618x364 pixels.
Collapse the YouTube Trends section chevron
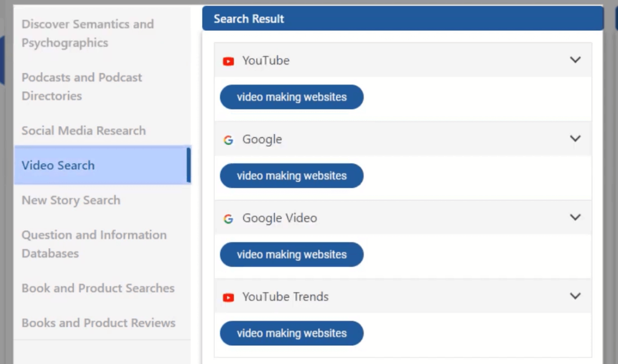575,296
